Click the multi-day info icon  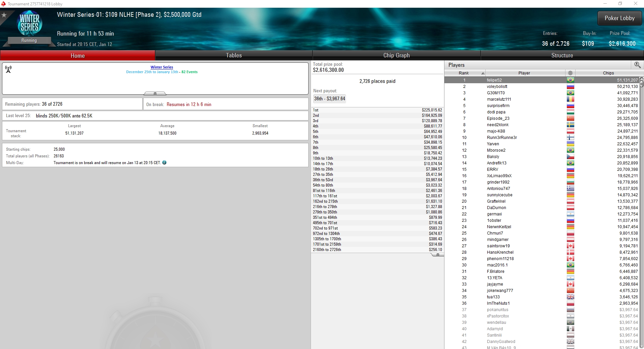click(164, 162)
